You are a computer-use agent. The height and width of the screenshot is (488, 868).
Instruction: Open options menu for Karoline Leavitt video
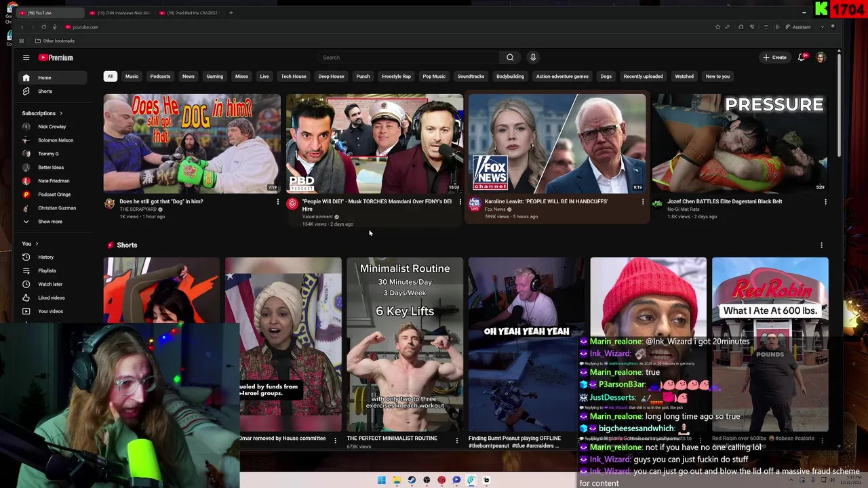pos(642,201)
